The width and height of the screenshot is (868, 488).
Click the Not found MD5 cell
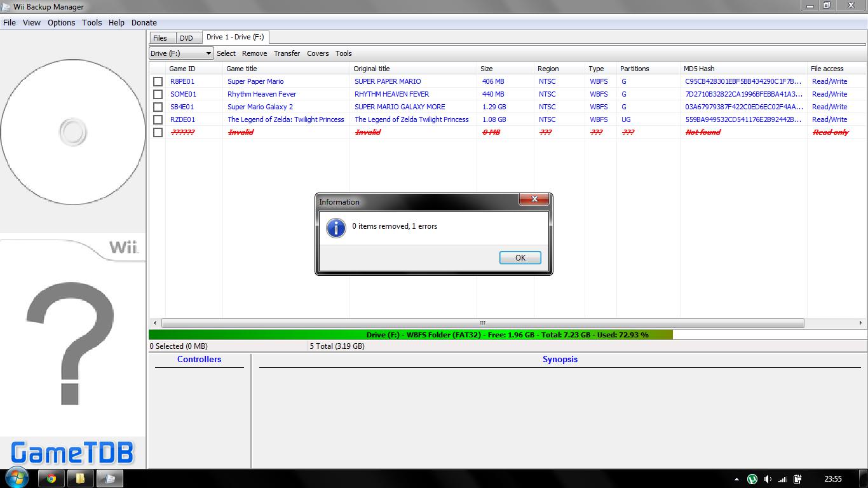click(x=703, y=132)
